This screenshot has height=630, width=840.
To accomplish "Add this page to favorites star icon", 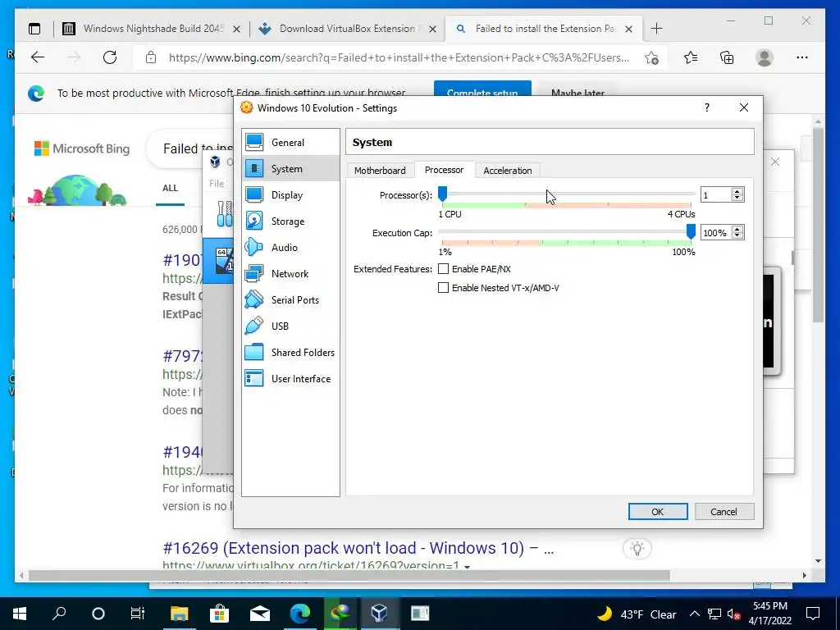I will tap(651, 57).
